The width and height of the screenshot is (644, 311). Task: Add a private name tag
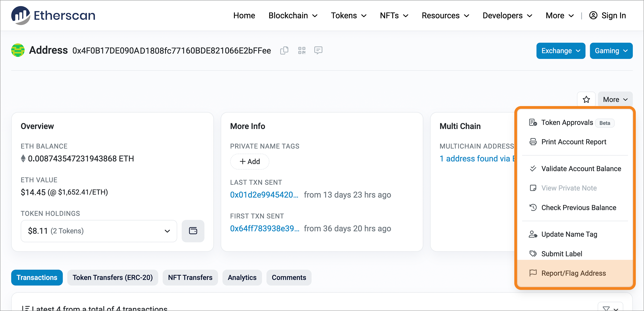coord(249,161)
